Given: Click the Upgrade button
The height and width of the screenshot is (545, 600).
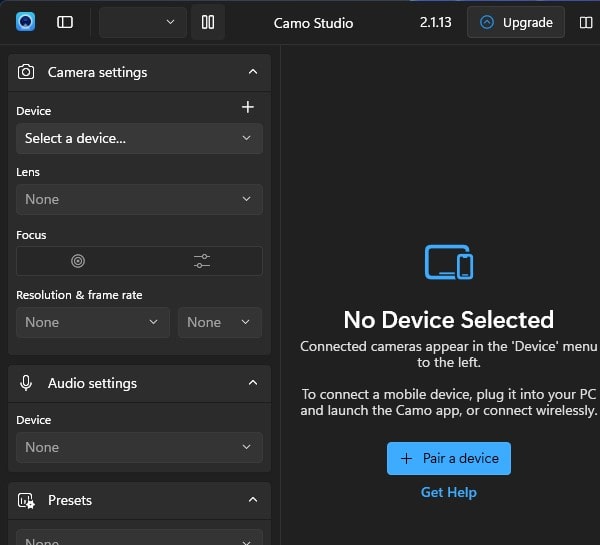Looking at the screenshot, I should (x=516, y=22).
